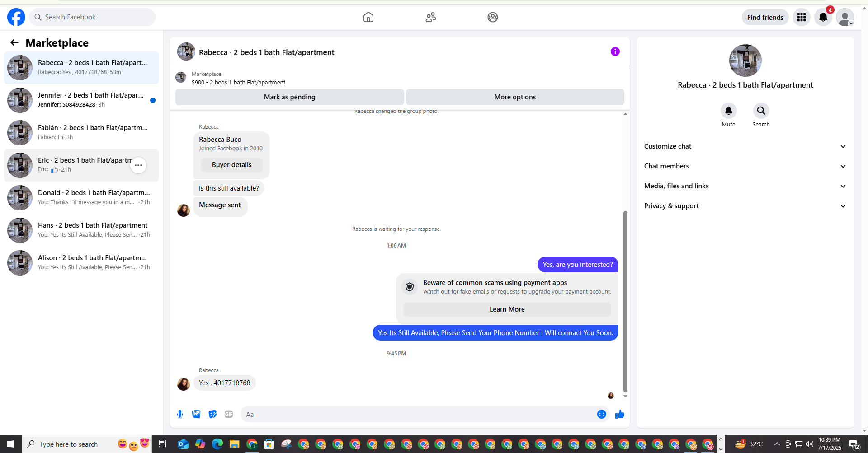Click the message 'Yes , 4017718768'

click(x=225, y=383)
